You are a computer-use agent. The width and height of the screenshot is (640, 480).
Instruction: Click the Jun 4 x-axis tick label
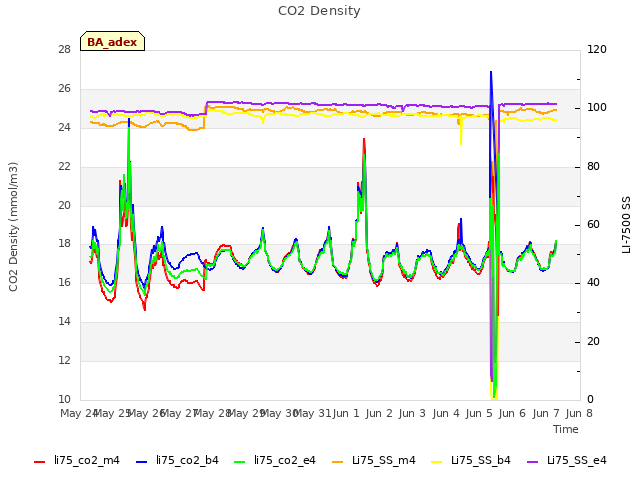(446, 413)
